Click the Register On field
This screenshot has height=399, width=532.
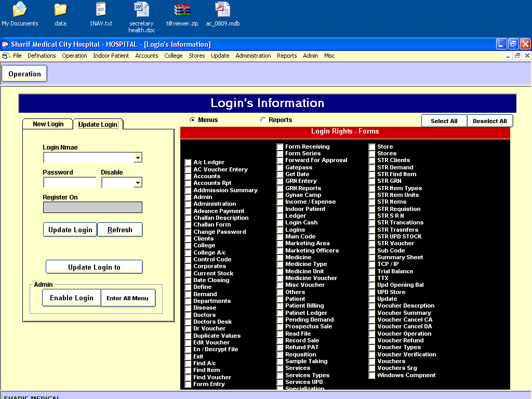(92, 207)
